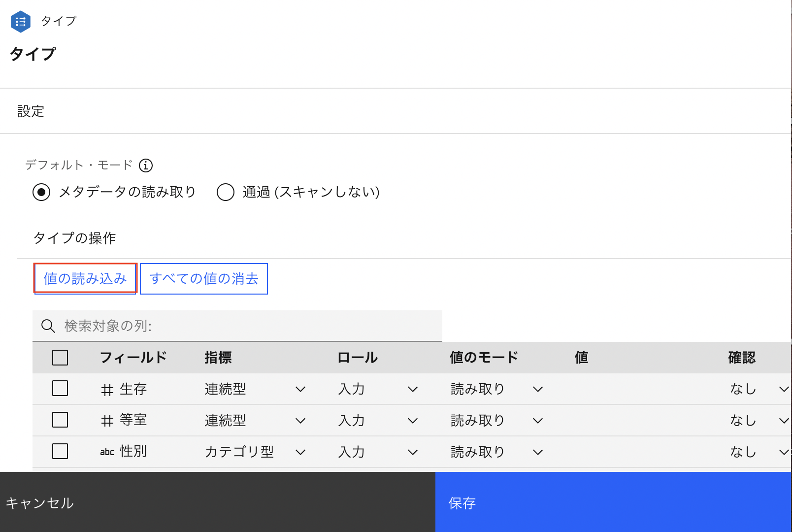Expand the 確認 dropdown showing なし for 生存

783,389
